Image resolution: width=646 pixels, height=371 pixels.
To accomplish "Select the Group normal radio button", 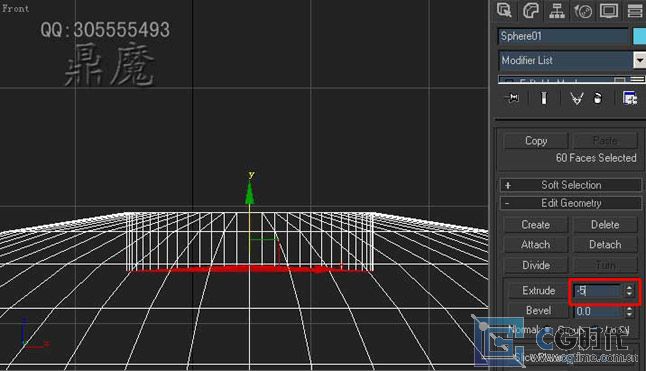I will tap(548, 330).
